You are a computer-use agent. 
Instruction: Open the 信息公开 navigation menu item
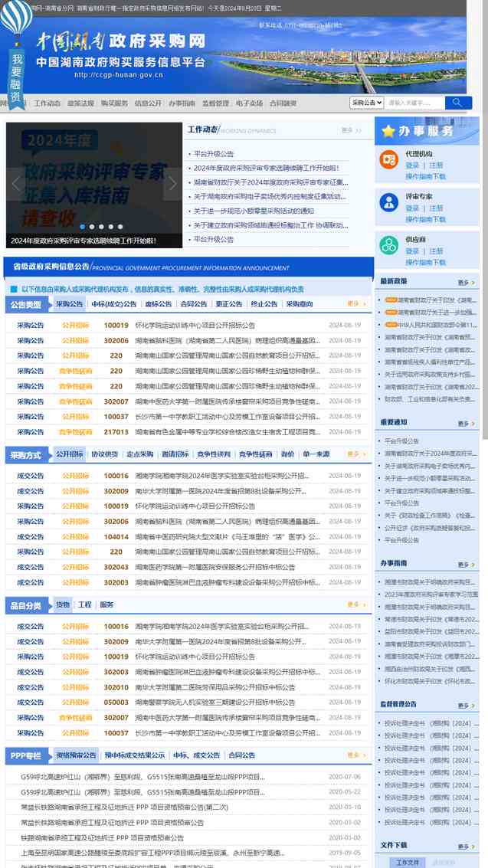click(x=149, y=103)
